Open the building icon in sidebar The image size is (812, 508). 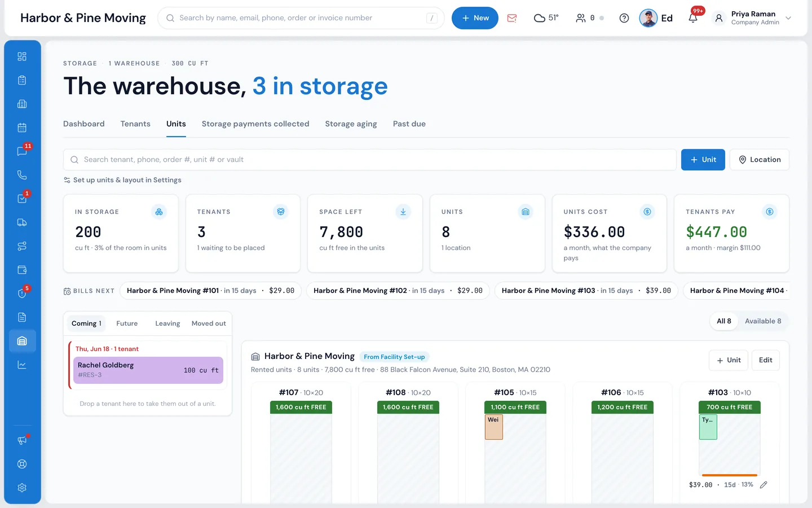pyautogui.click(x=22, y=104)
